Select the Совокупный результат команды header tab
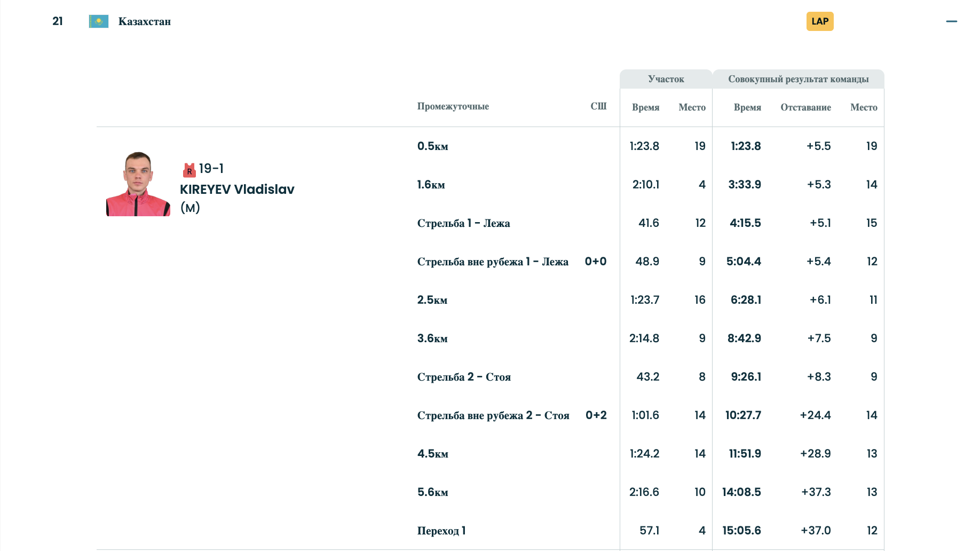980x551 pixels. 798,79
